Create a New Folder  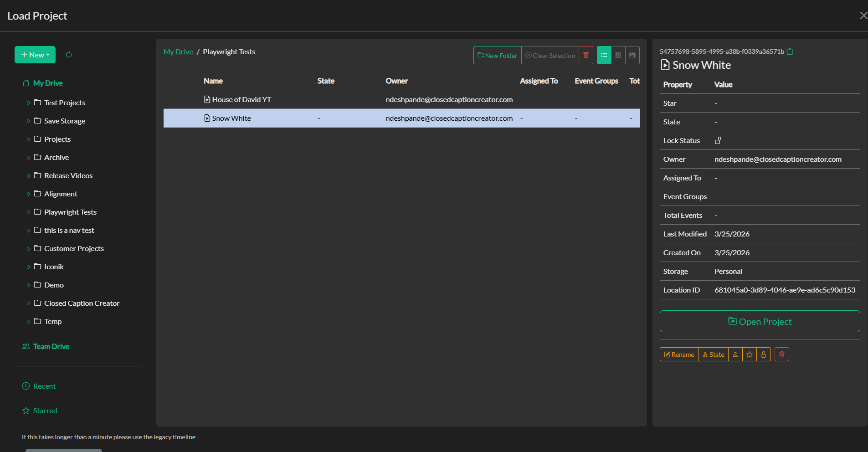tap(497, 55)
